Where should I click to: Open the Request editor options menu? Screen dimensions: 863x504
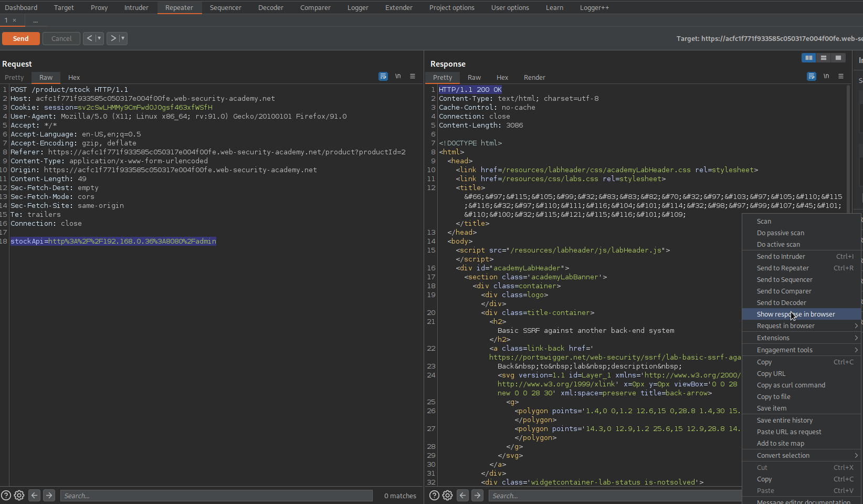413,77
